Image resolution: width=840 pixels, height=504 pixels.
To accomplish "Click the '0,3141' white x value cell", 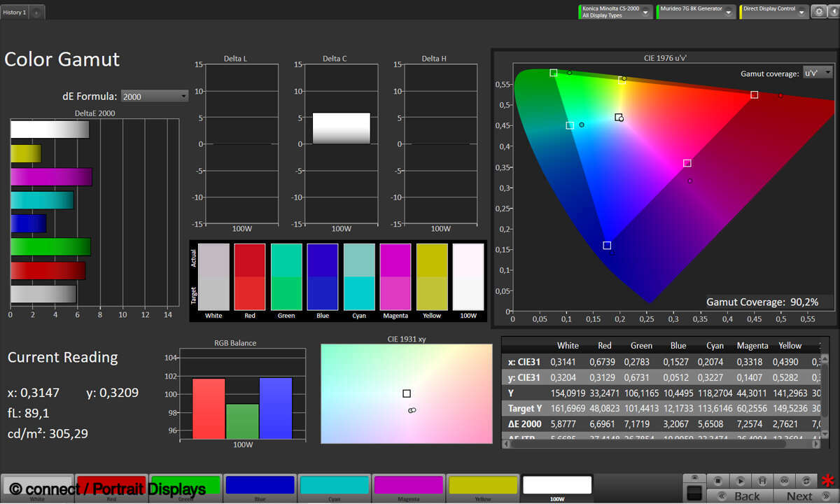I will point(564,361).
